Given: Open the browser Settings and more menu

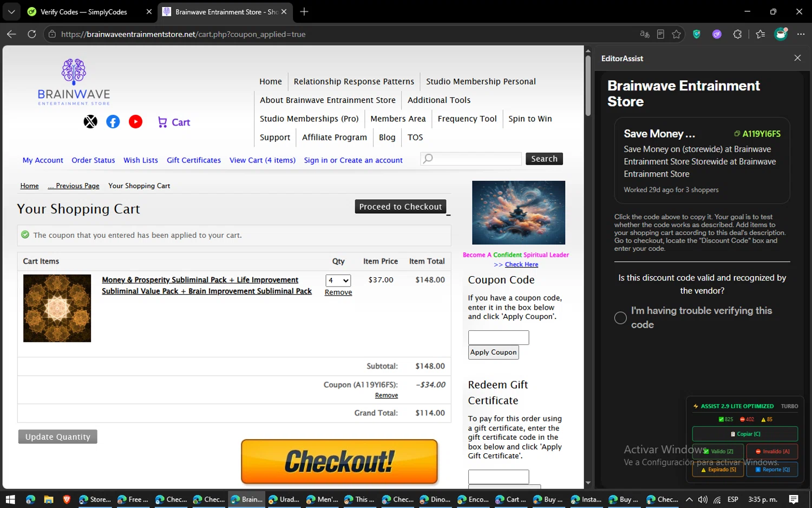Looking at the screenshot, I should point(801,34).
